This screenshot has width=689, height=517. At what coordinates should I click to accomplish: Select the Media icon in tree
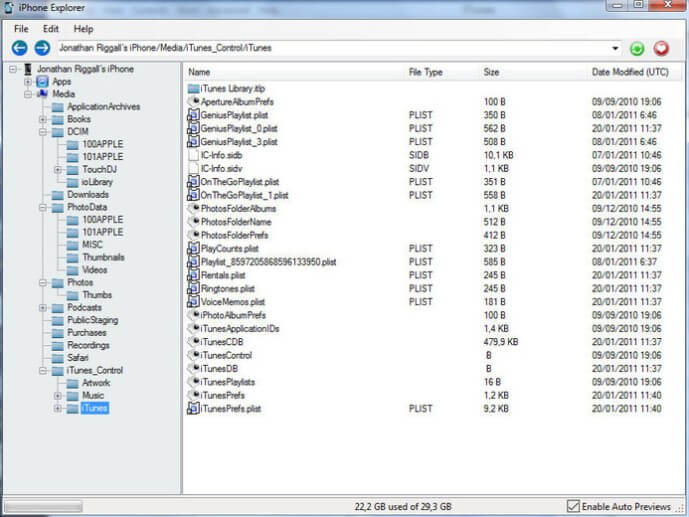43,94
